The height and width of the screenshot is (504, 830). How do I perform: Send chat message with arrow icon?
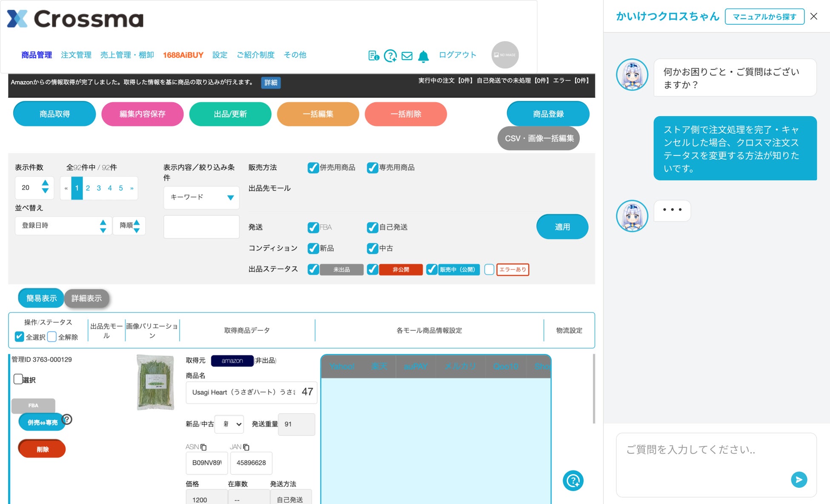(x=799, y=480)
